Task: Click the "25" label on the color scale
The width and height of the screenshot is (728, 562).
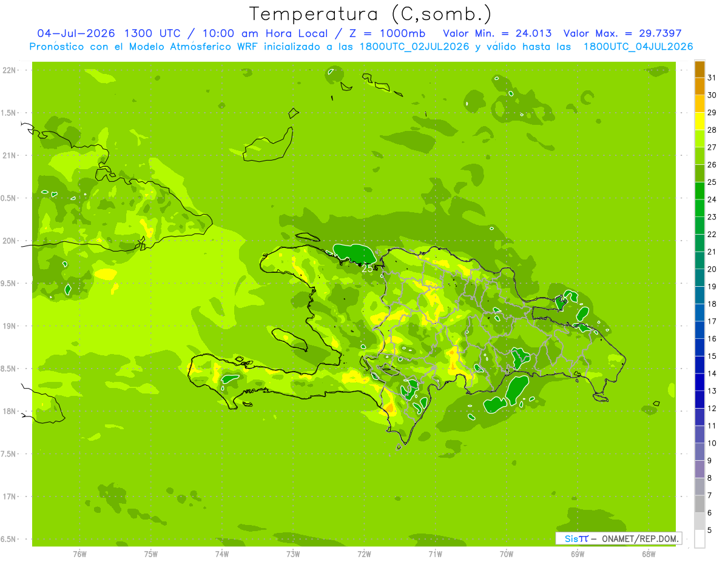Action: (712, 182)
